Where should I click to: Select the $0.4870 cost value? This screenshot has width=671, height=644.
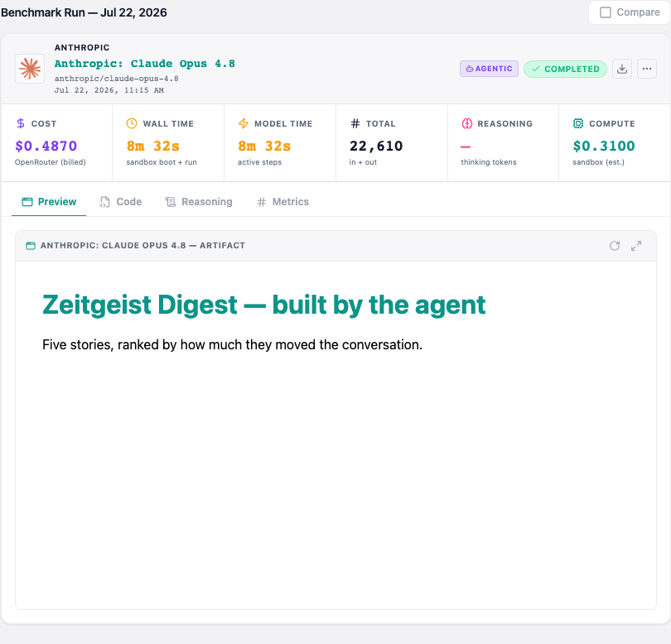point(46,147)
